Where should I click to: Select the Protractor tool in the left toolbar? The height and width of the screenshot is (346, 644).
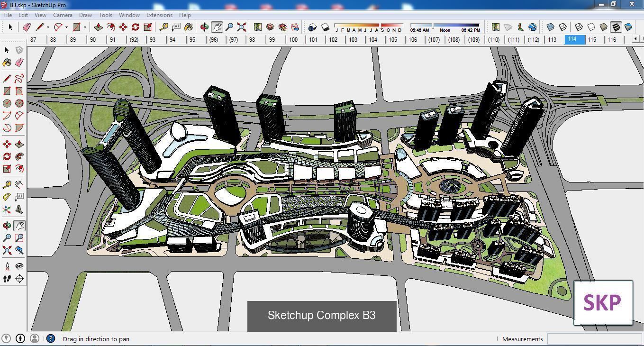pyautogui.click(x=7, y=197)
